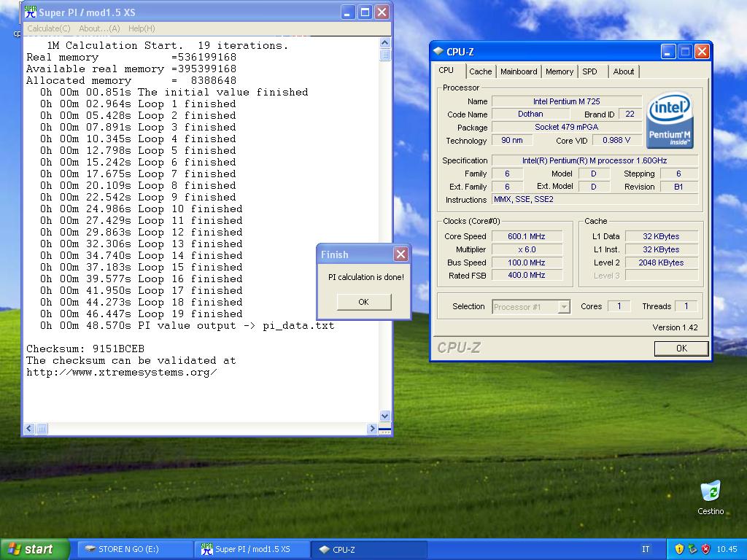Click the vertical scrollbar up arrow in Super PI
Viewport: 747px width, 560px height.
385,42
